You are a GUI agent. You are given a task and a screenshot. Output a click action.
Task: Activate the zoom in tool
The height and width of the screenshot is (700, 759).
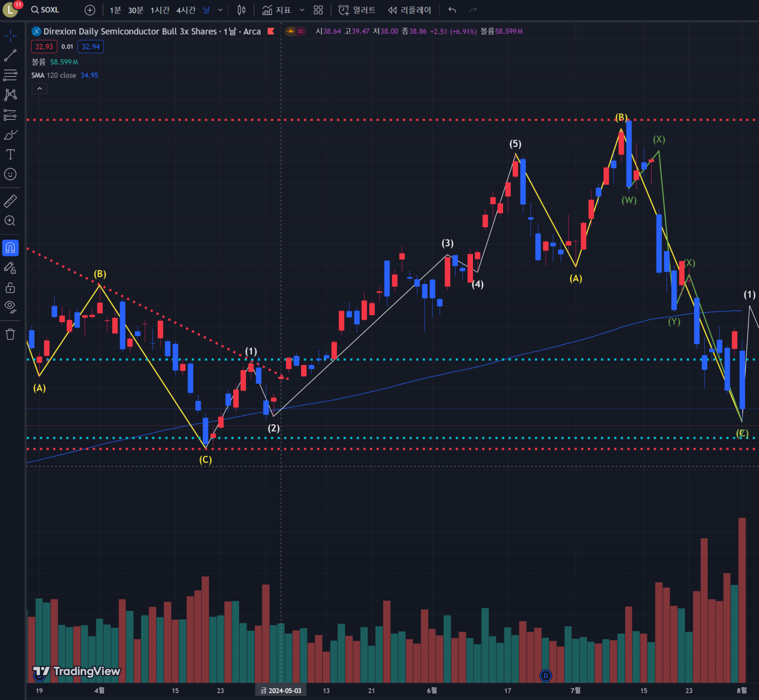click(10, 221)
